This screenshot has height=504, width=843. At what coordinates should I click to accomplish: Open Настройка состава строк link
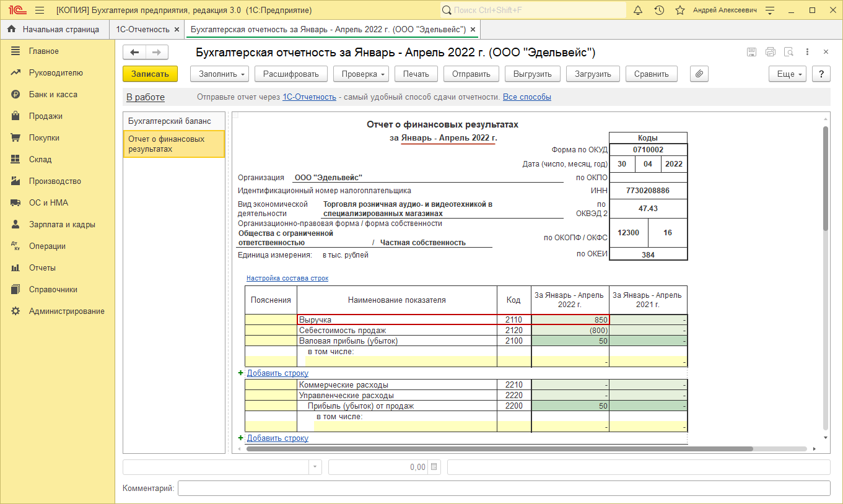pos(287,279)
